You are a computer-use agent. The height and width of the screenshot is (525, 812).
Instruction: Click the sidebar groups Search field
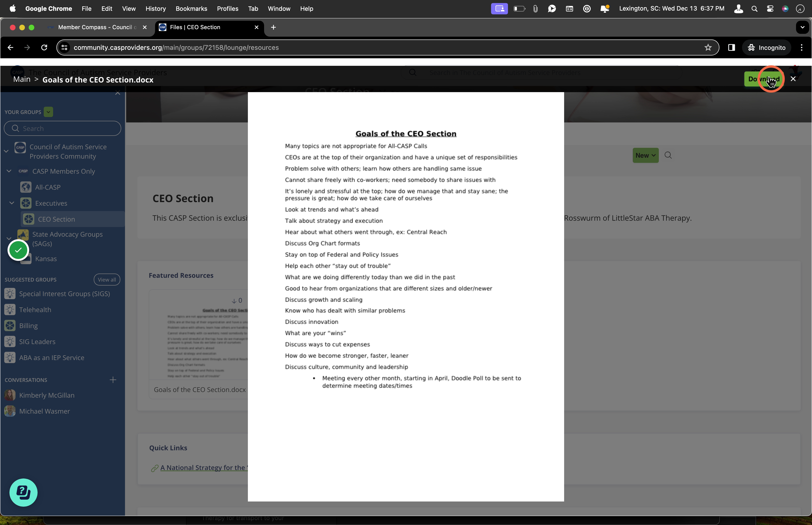point(62,129)
